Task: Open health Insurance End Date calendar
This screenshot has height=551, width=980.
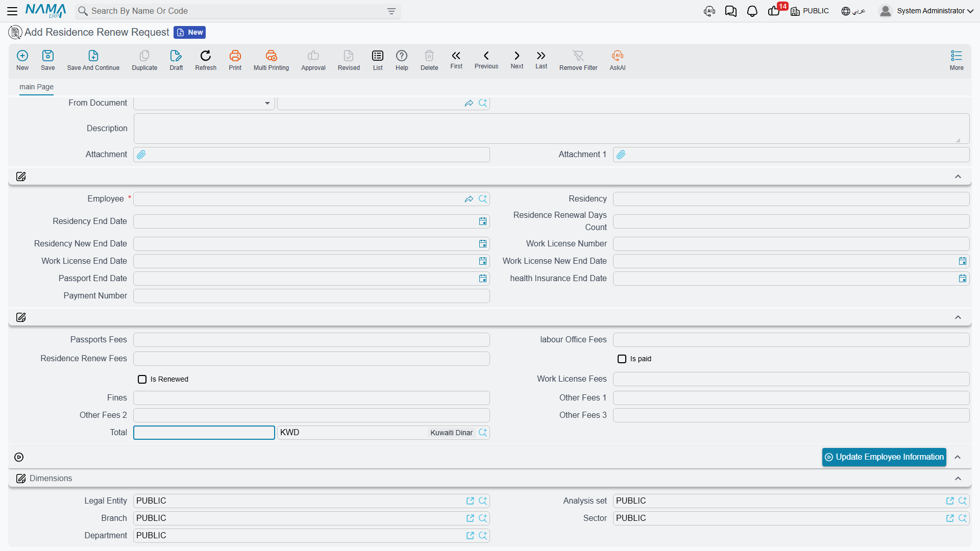Action: pyautogui.click(x=963, y=279)
